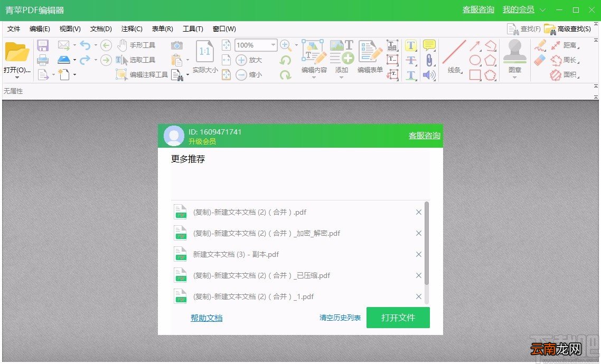Measure 周长 perimeter tool

[564, 60]
